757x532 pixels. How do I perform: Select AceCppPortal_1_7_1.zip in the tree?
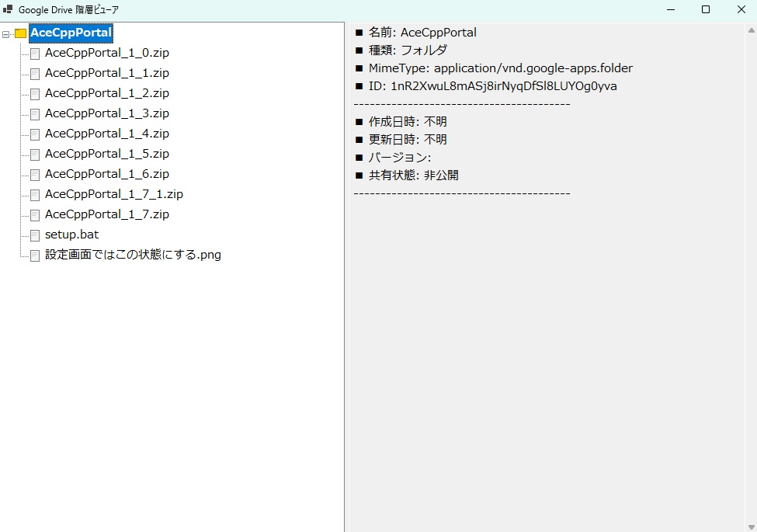[x=114, y=195]
